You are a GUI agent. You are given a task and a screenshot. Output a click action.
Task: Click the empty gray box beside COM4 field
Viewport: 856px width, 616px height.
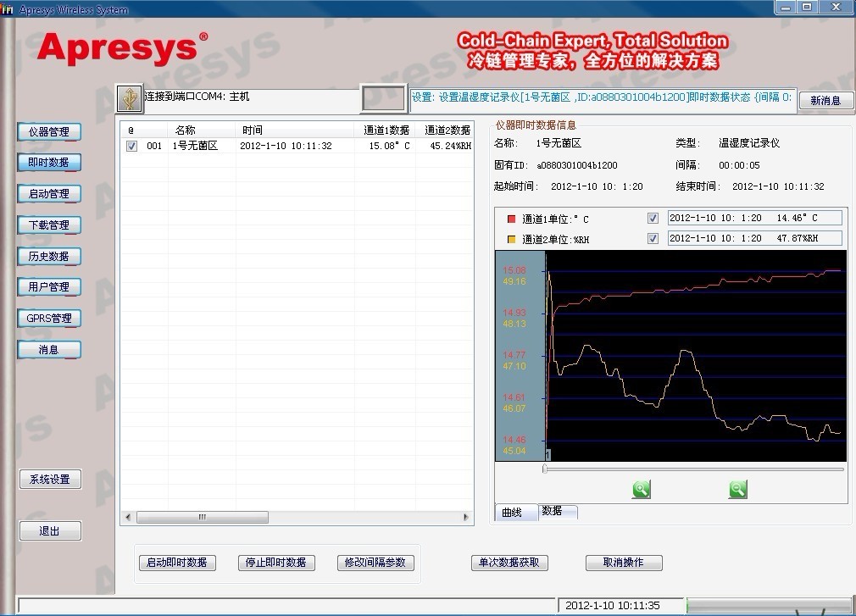pyautogui.click(x=384, y=99)
